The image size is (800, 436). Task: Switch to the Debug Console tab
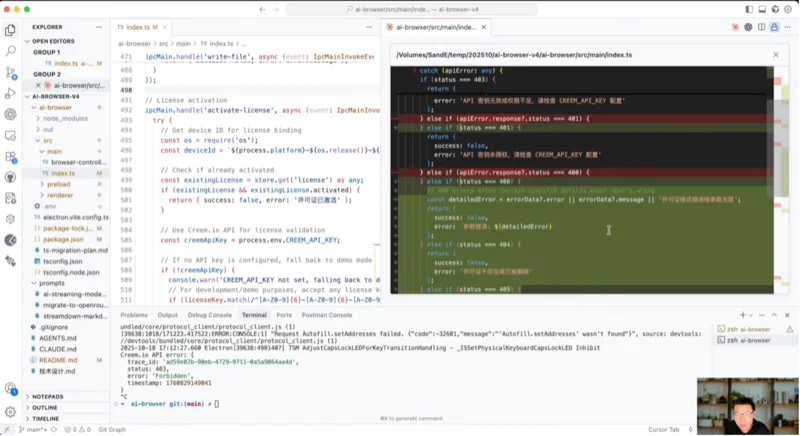(209, 315)
